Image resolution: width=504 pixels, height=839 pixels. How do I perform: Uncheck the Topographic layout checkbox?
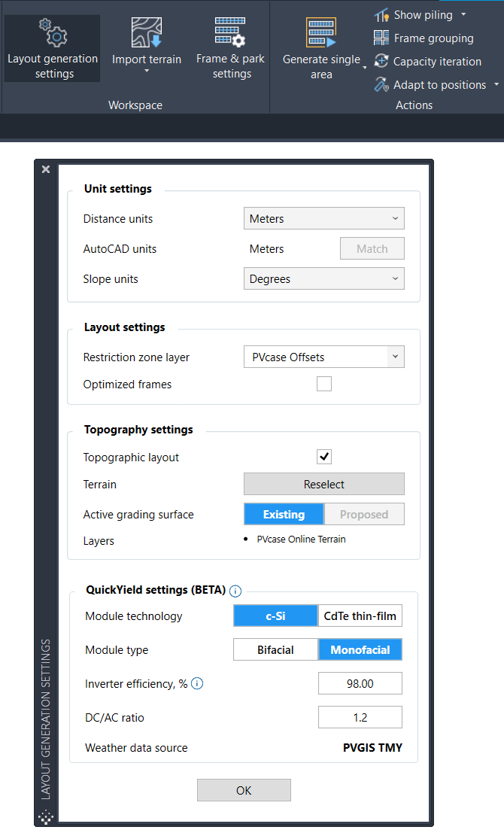[324, 457]
